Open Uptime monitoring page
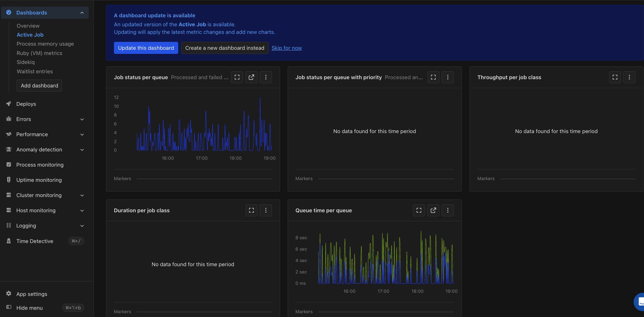Image resolution: width=644 pixels, height=317 pixels. [39, 180]
